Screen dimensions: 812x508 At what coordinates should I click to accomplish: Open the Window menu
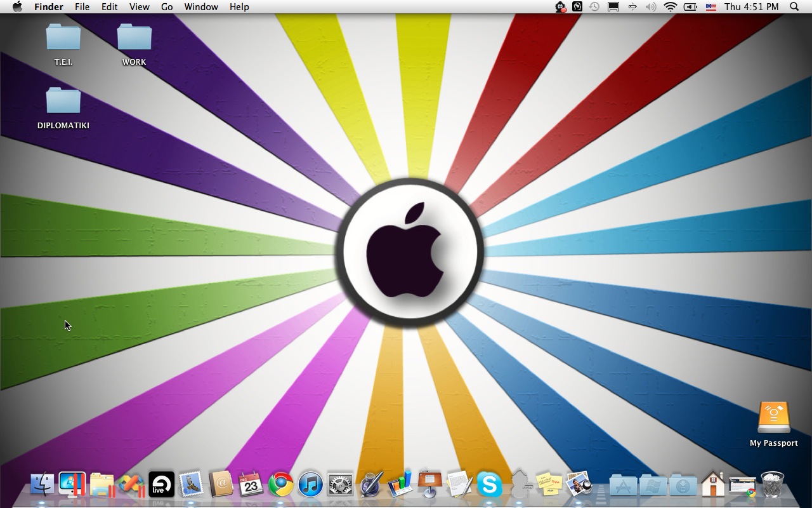(x=201, y=7)
